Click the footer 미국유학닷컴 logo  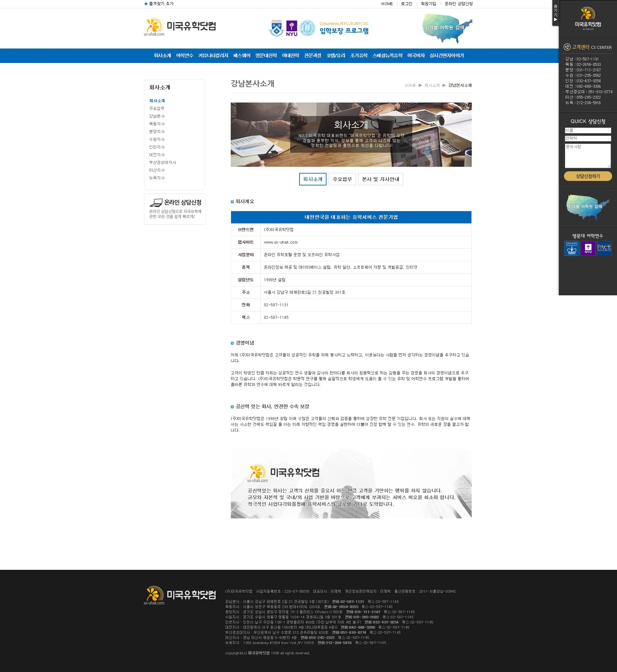pos(180,596)
